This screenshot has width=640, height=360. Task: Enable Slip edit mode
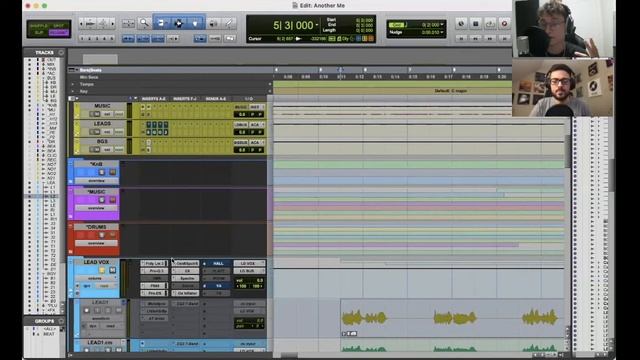(39, 33)
